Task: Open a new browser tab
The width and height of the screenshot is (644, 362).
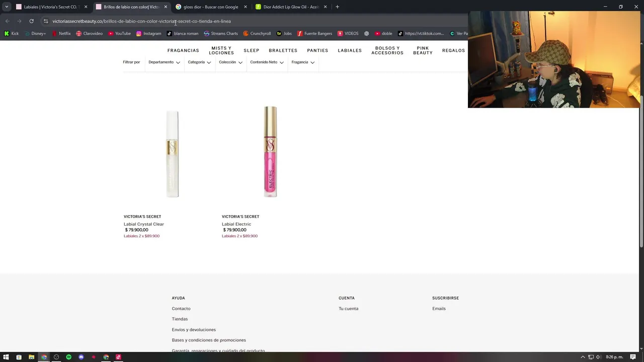Action: 337,7
